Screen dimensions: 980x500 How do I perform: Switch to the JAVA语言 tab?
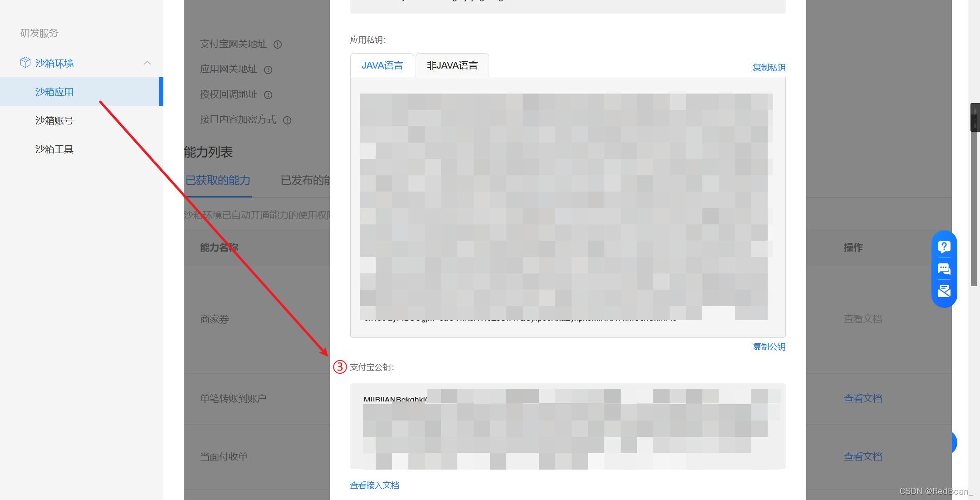(382, 65)
